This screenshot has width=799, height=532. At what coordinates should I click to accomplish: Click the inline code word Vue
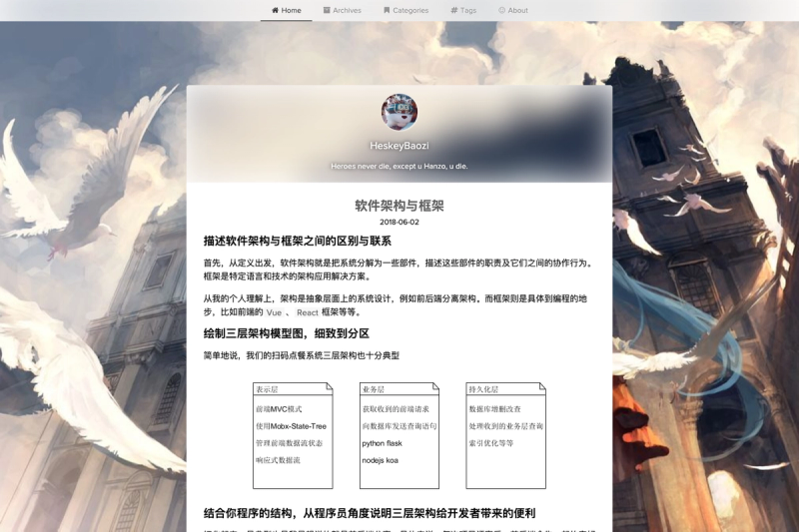click(274, 312)
